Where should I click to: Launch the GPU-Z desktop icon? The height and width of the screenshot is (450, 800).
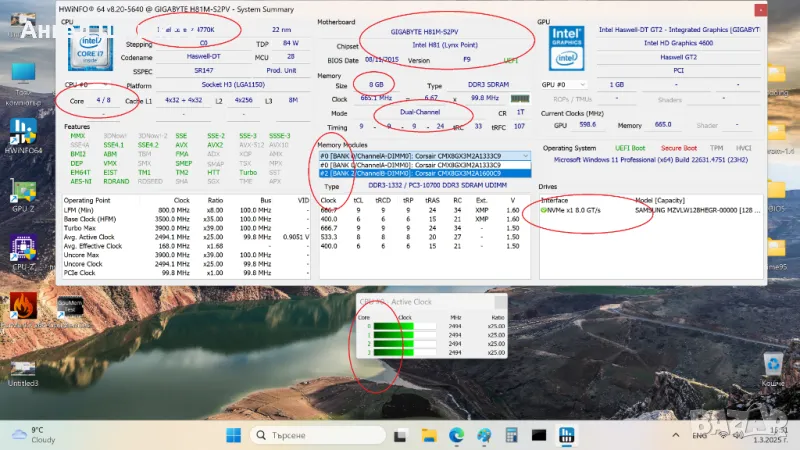pyautogui.click(x=22, y=192)
